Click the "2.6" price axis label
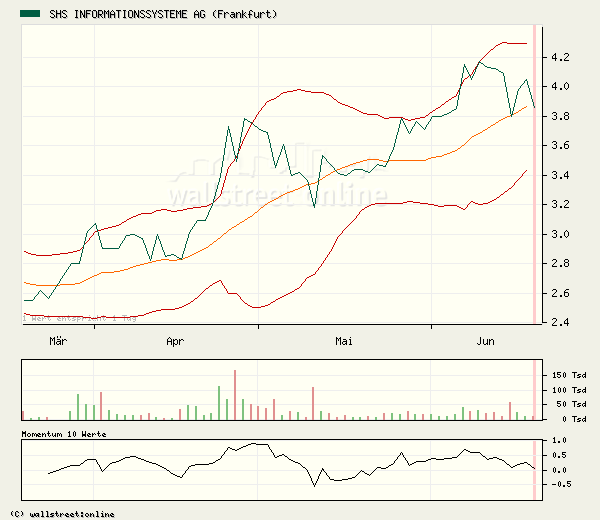The height and width of the screenshot is (520, 600). [x=560, y=293]
